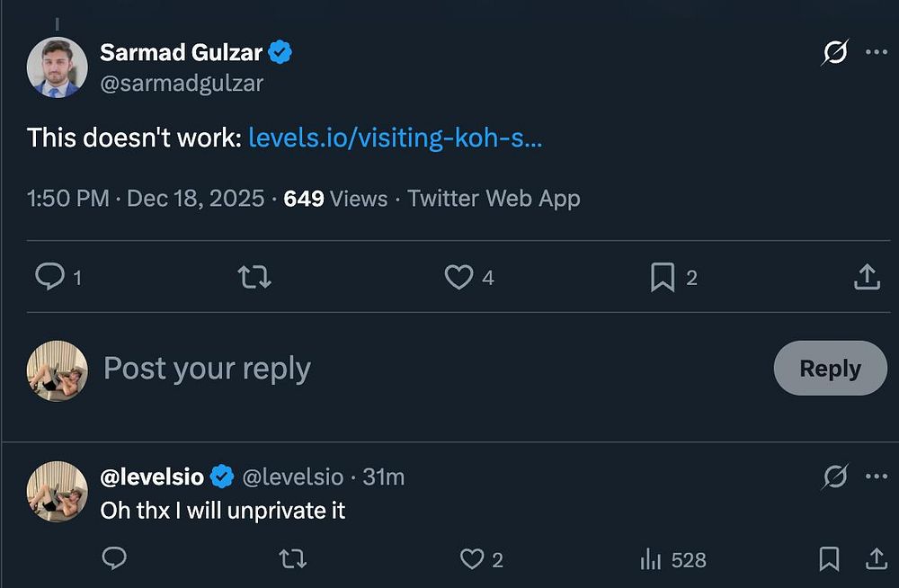Screen dimensions: 899x588
Task: Retweet the levelsio reply
Action: click(292, 559)
